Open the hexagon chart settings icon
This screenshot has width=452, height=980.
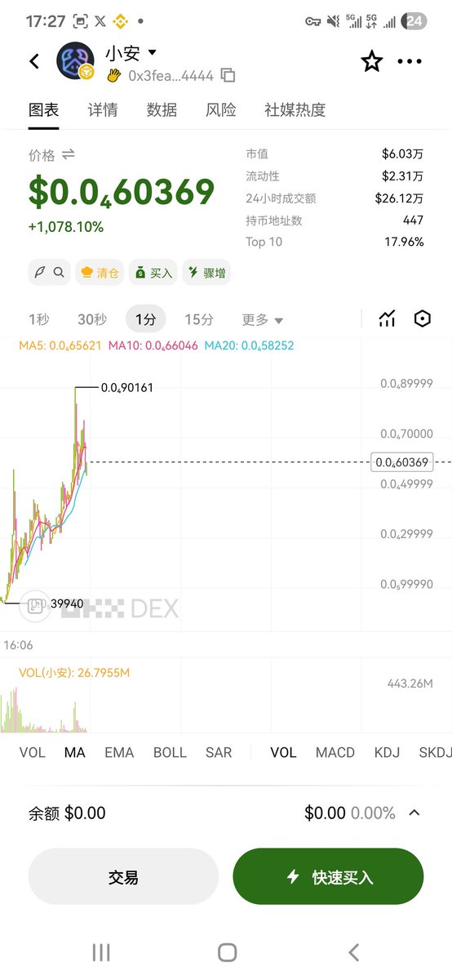[422, 319]
